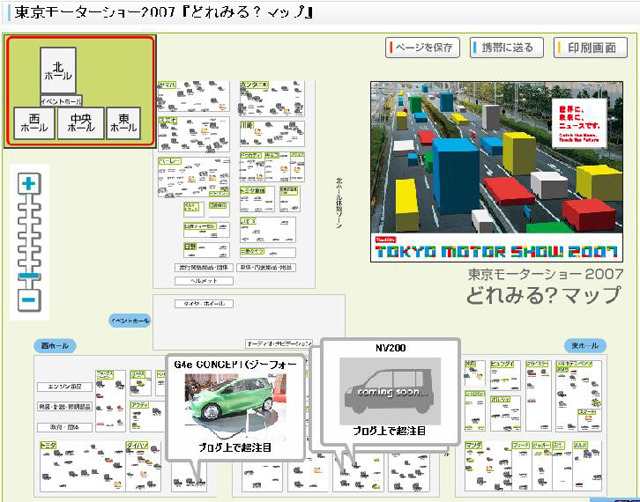Viewport: 640px width, 502px height.
Task: Click the スズキ booth label in north hall
Action: 167,121
